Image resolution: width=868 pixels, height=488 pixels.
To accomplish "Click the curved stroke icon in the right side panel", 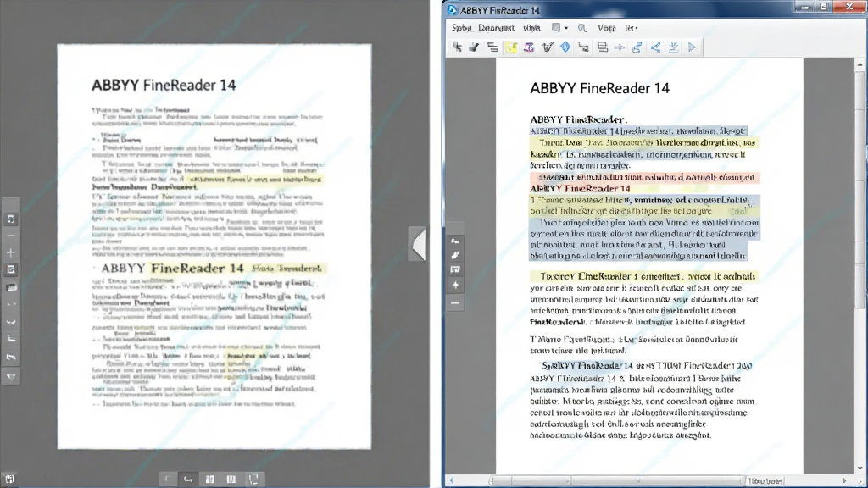I will (455, 241).
